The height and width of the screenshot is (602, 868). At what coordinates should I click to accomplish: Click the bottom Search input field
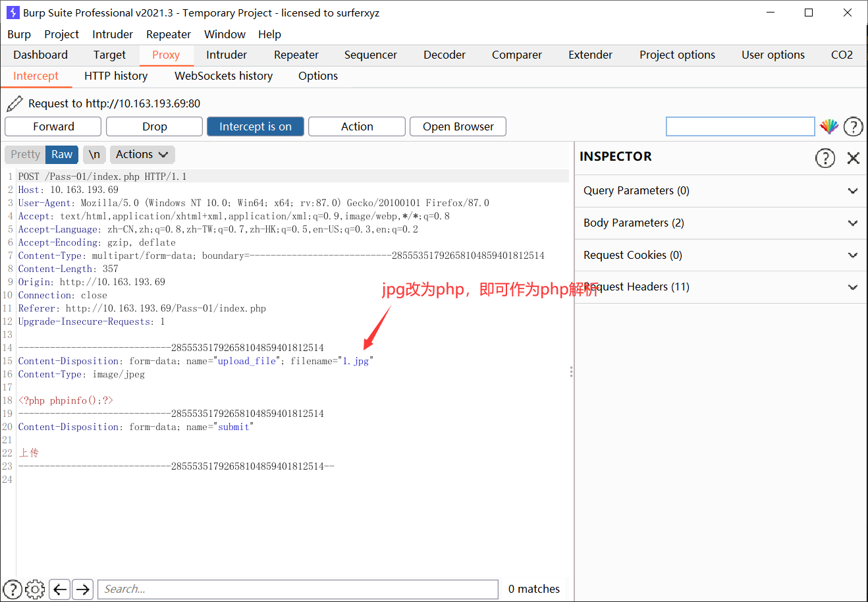pos(298,589)
